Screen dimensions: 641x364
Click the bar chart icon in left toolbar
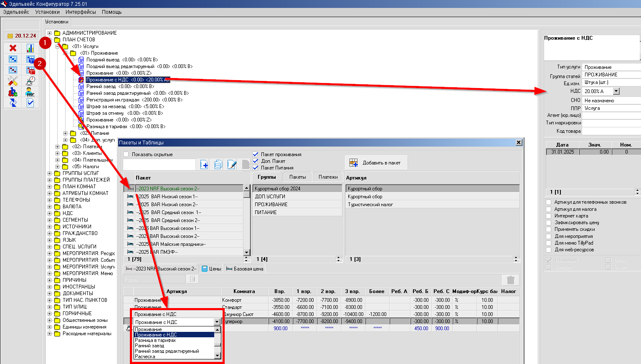point(30,48)
